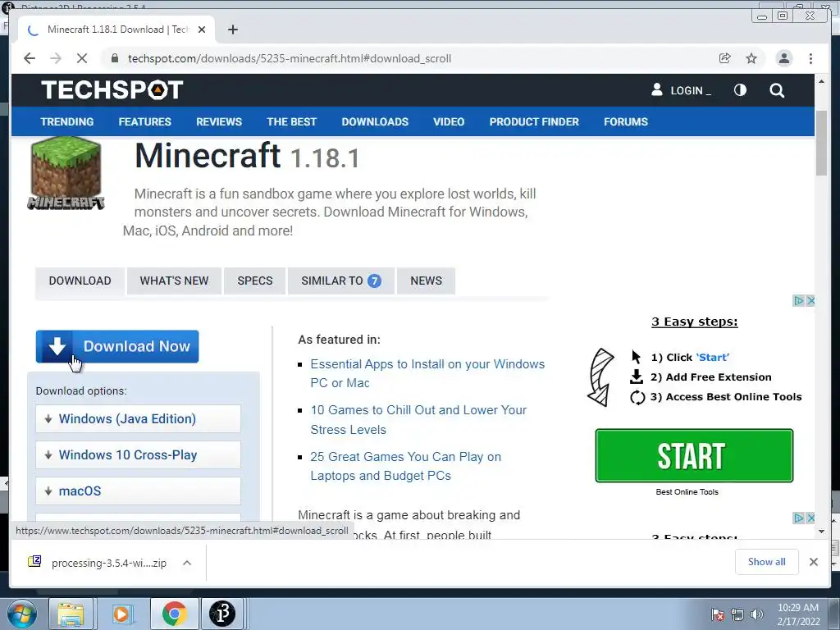Switch to the WHAT'S NEW tab
The width and height of the screenshot is (840, 630).
pos(174,281)
